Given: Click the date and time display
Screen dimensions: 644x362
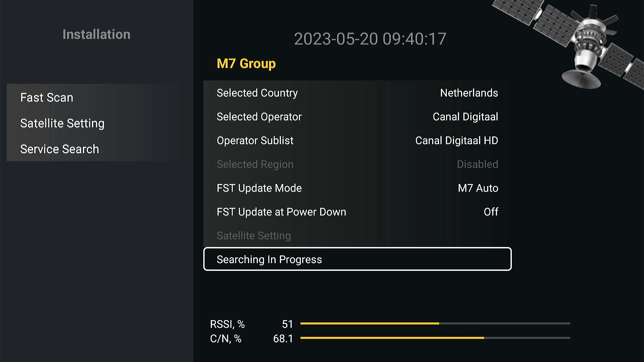Looking at the screenshot, I should (x=370, y=39).
